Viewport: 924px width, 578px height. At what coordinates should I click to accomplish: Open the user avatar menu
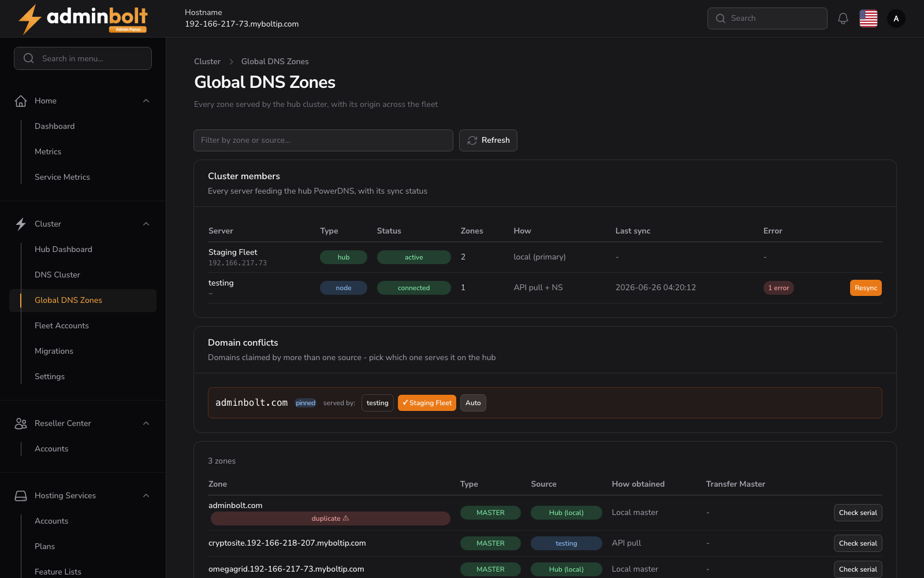(896, 18)
